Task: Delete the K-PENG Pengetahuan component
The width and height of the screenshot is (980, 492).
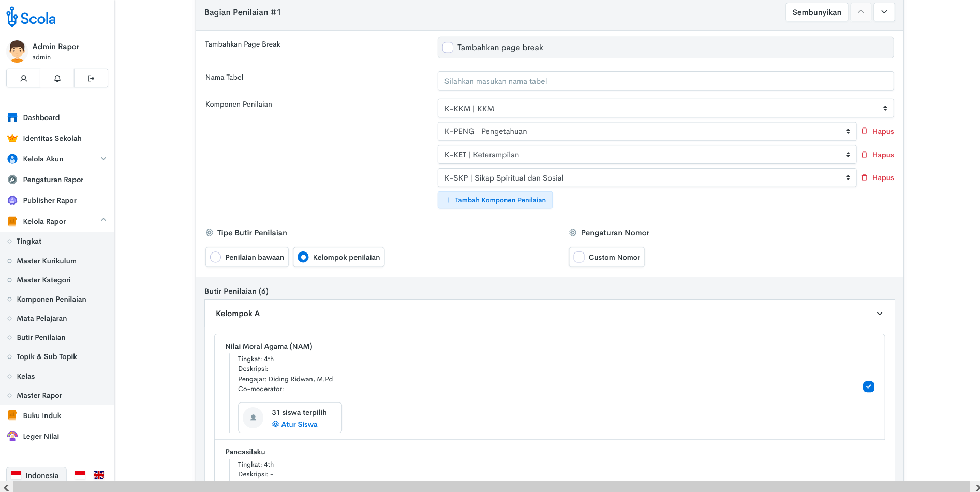Action: pos(878,131)
